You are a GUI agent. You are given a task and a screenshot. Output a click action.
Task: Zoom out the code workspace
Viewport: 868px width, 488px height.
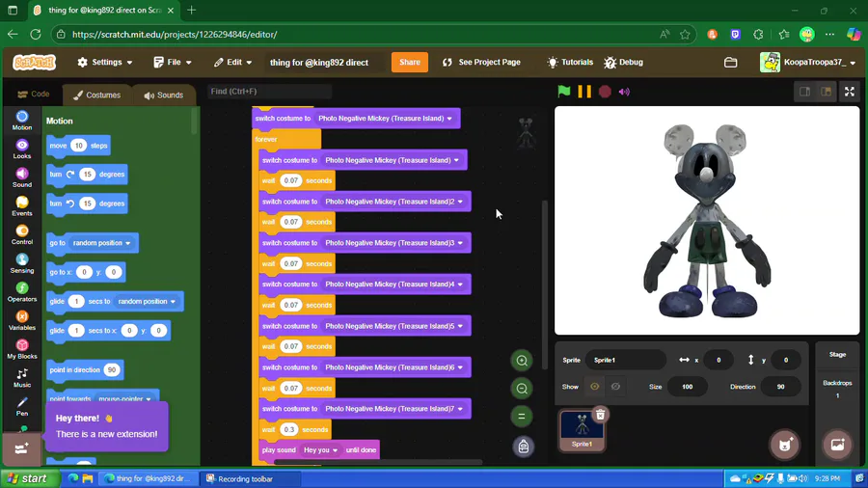[x=522, y=389]
